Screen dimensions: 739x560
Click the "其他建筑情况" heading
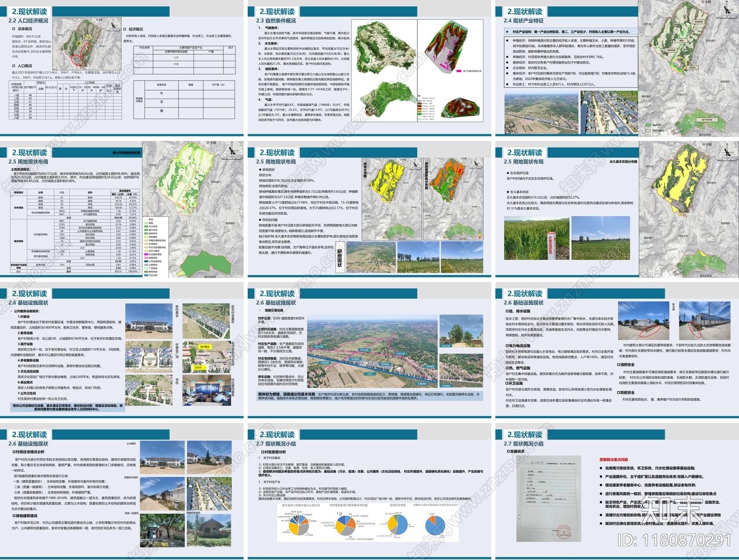pos(25,515)
